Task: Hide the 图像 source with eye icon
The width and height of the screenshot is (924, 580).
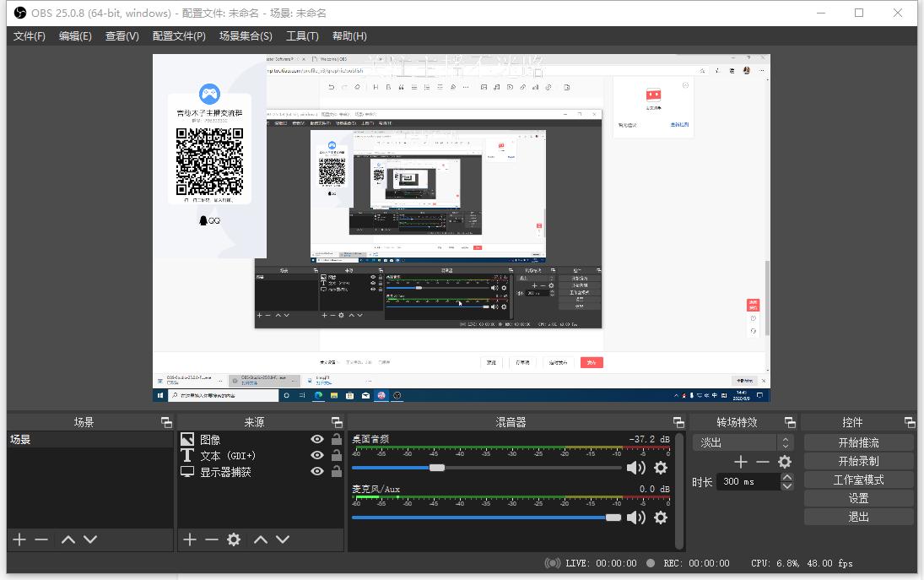Action: pos(317,439)
